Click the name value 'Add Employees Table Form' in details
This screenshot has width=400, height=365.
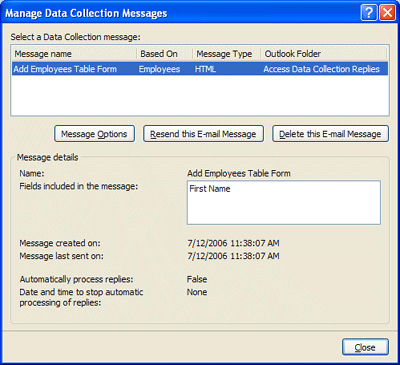click(239, 174)
